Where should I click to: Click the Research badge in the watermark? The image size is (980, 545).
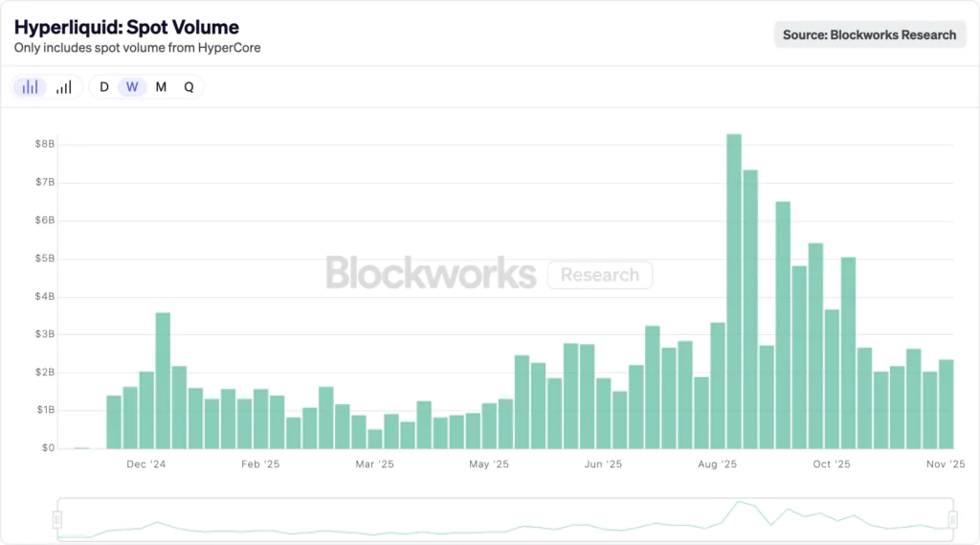click(x=599, y=275)
